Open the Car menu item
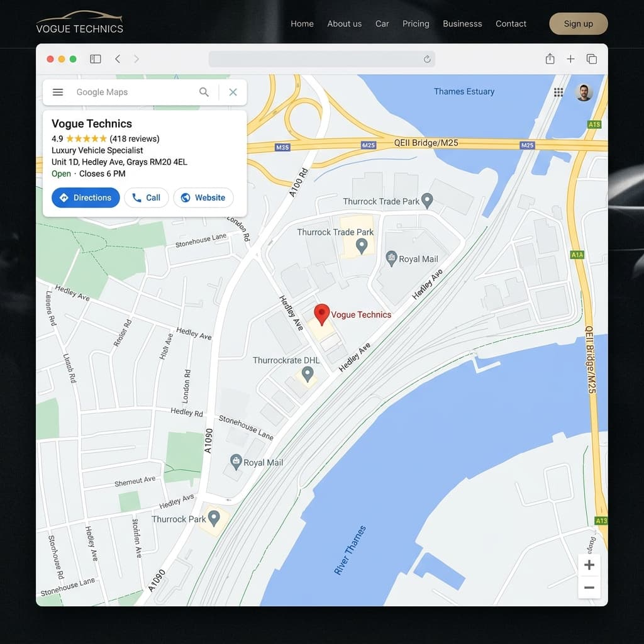This screenshot has width=644, height=644. point(382,24)
